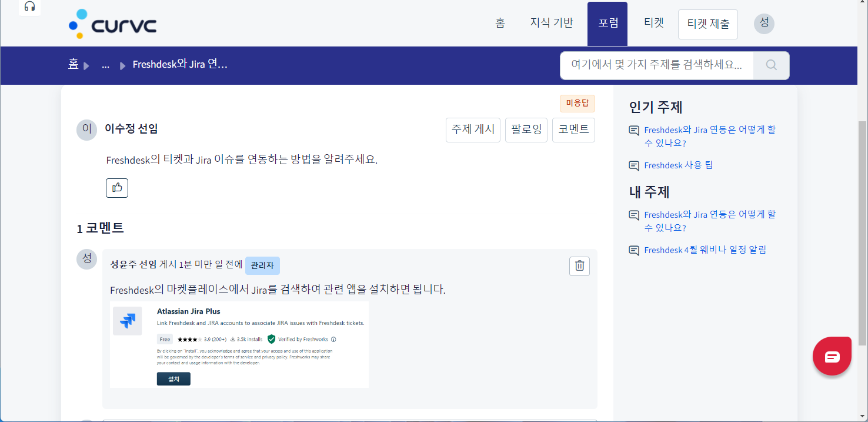Focus the topic search field
868x422 pixels.
[657, 65]
